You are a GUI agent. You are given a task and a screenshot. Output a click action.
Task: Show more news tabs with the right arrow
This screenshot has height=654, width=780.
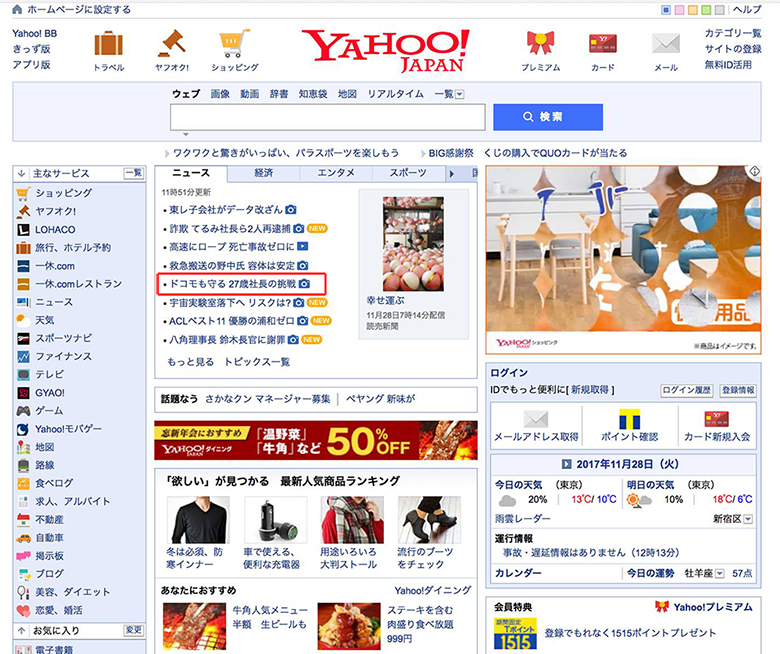(x=452, y=174)
